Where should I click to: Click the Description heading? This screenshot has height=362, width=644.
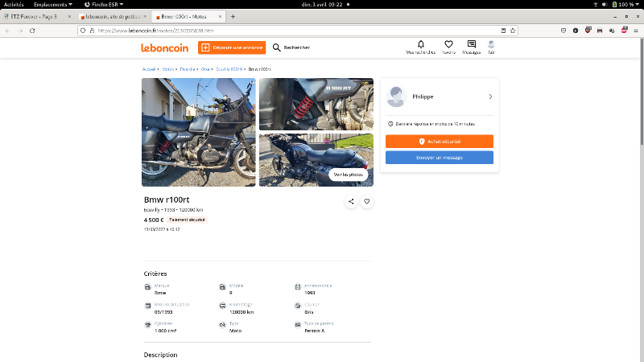click(x=160, y=355)
